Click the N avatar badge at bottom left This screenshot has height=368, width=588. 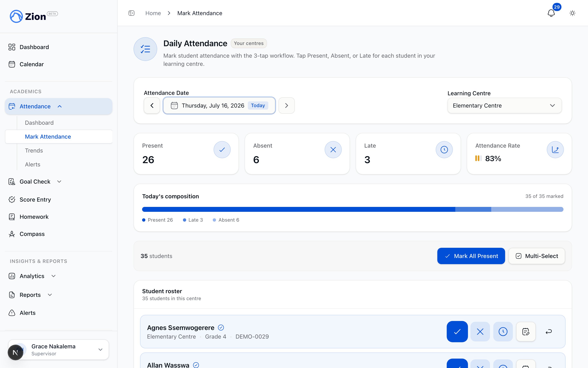coord(15,352)
